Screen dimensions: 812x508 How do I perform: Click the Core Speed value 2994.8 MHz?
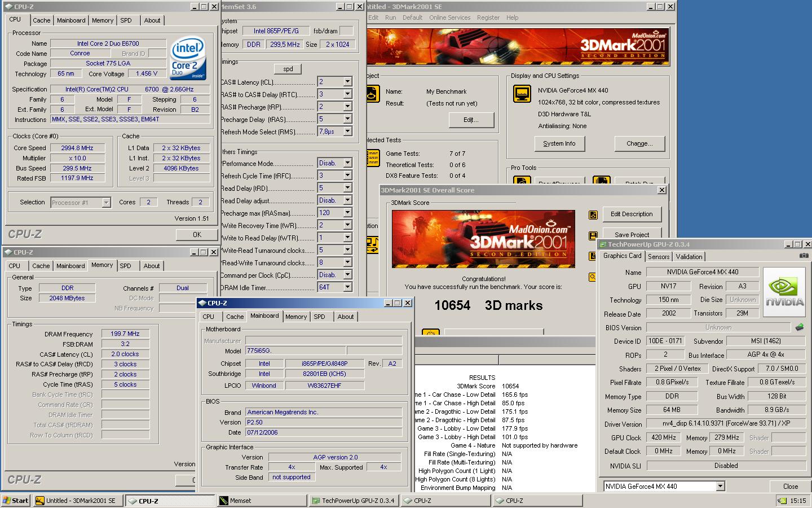pos(77,148)
